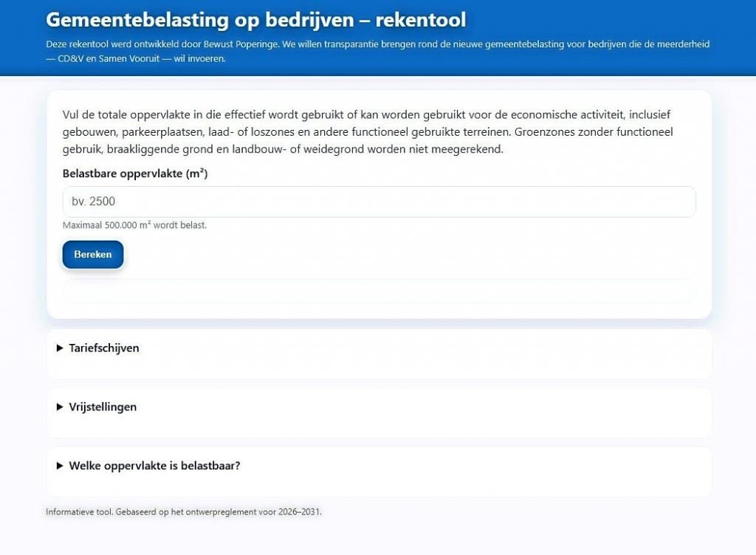Click "CD&V en Samen Vooruit" in header text
The width and height of the screenshot is (756, 555).
pyautogui.click(x=109, y=58)
